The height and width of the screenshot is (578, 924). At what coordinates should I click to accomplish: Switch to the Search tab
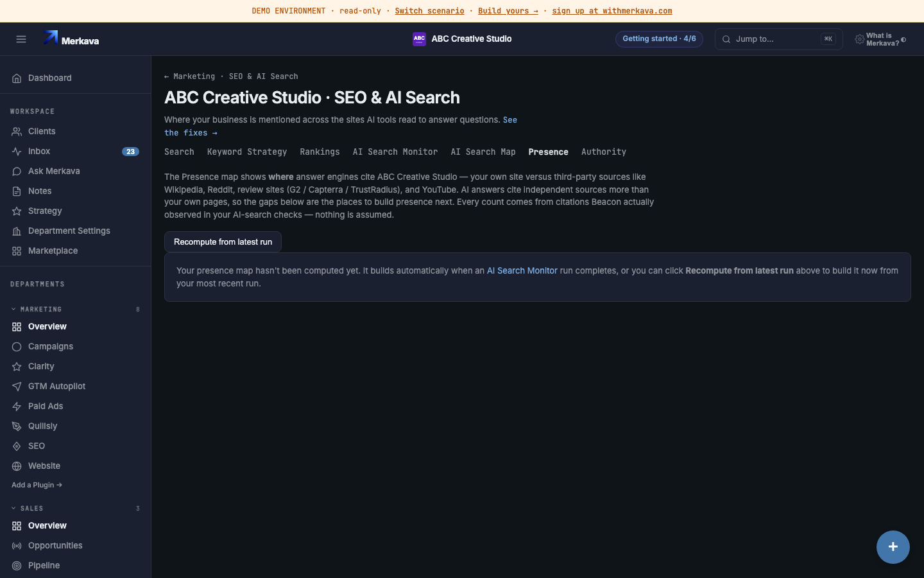click(179, 152)
